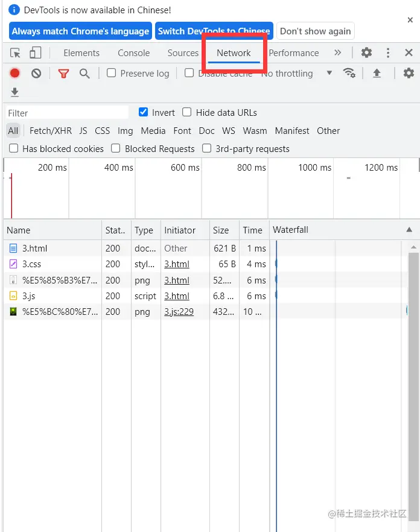The height and width of the screenshot is (532, 420).
Task: Select the All filter type
Action: click(x=13, y=131)
